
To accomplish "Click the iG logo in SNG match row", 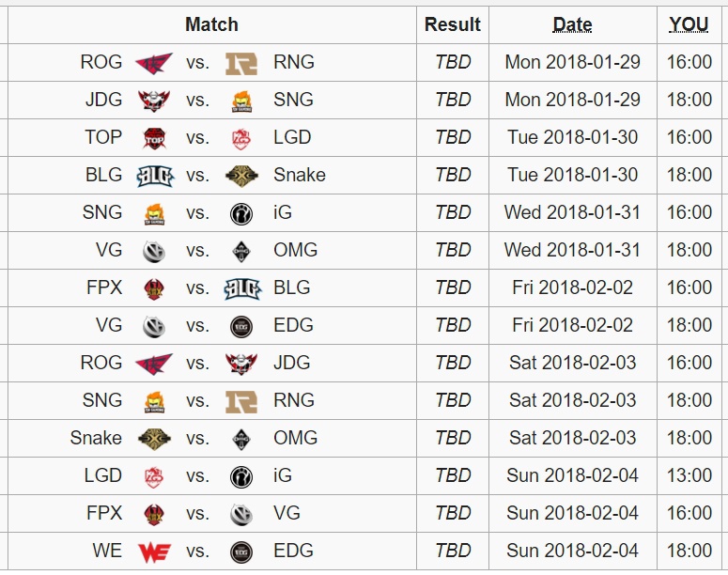I will 241,213.
